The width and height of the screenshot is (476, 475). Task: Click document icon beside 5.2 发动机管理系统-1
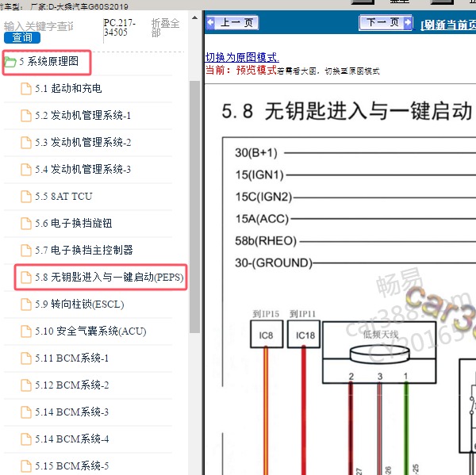(x=26, y=116)
